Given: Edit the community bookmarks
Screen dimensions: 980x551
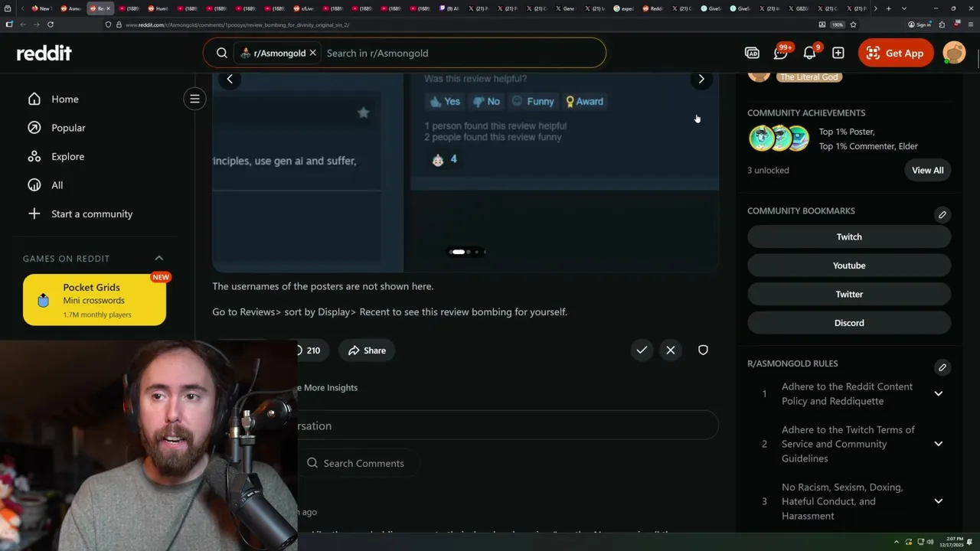Looking at the screenshot, I should click(942, 214).
